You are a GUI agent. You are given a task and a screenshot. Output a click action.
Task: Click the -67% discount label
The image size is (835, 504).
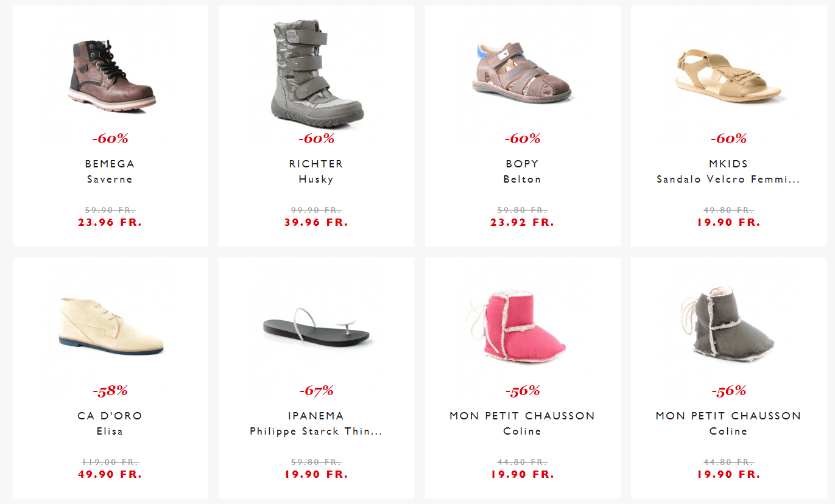point(316,391)
